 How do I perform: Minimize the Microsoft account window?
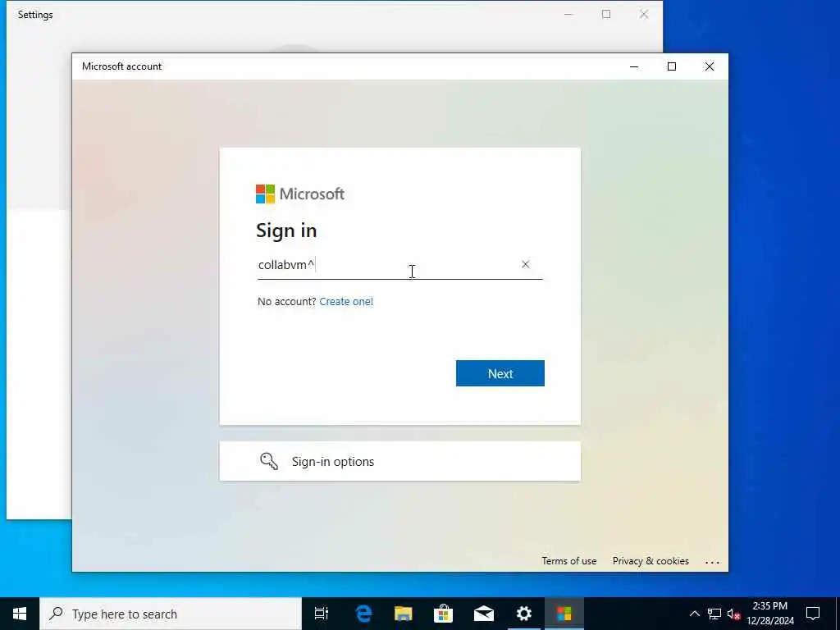634,66
